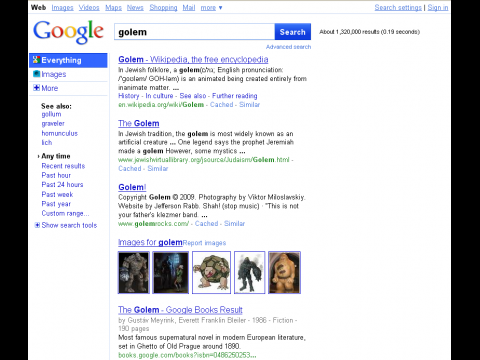Click the Web label in top navigation
480x360 pixels.
pos(38,7)
